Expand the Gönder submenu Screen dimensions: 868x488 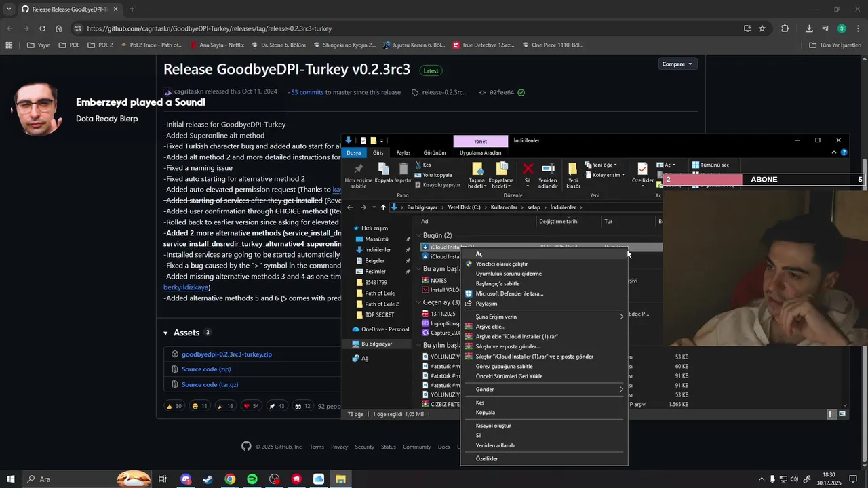545,389
